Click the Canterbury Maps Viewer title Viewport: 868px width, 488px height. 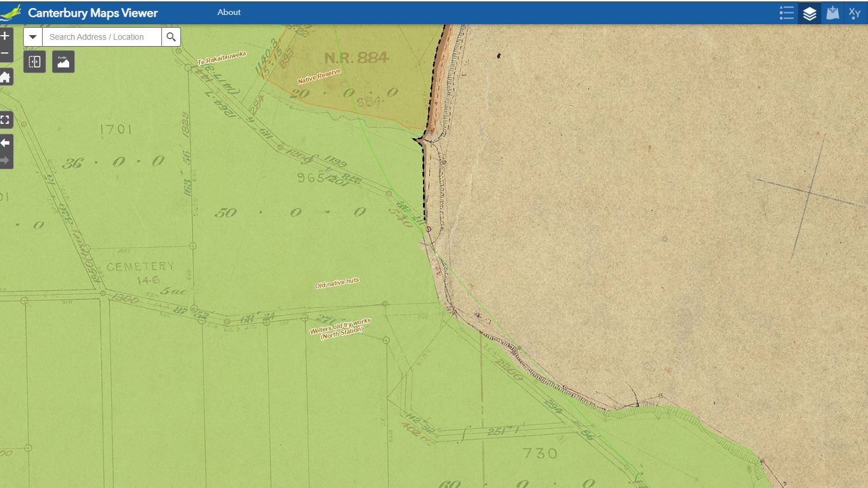click(93, 13)
